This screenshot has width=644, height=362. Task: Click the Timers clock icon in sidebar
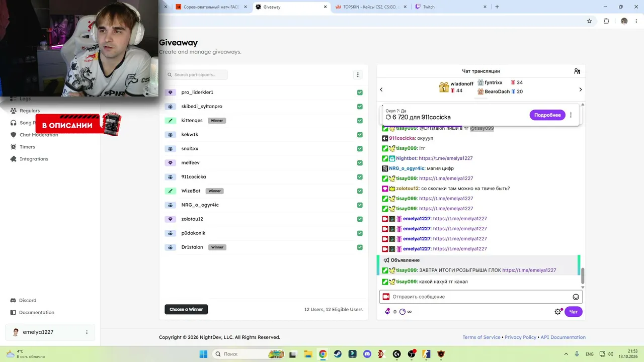tap(14, 147)
